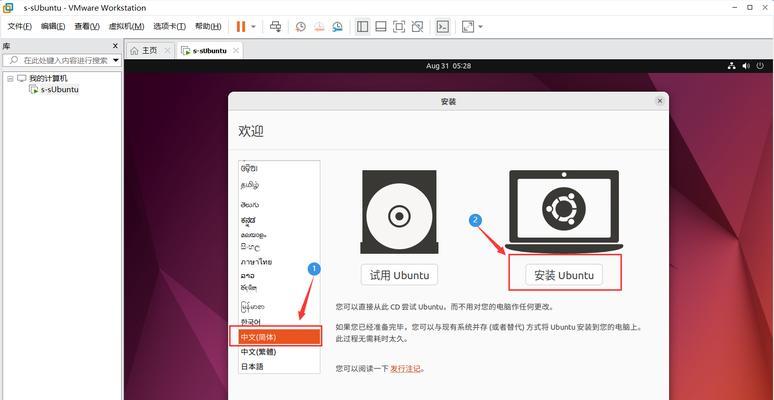Screen dimensions: 774x400
Task: Click the Ubuntu volume icon
Action: (x=746, y=66)
